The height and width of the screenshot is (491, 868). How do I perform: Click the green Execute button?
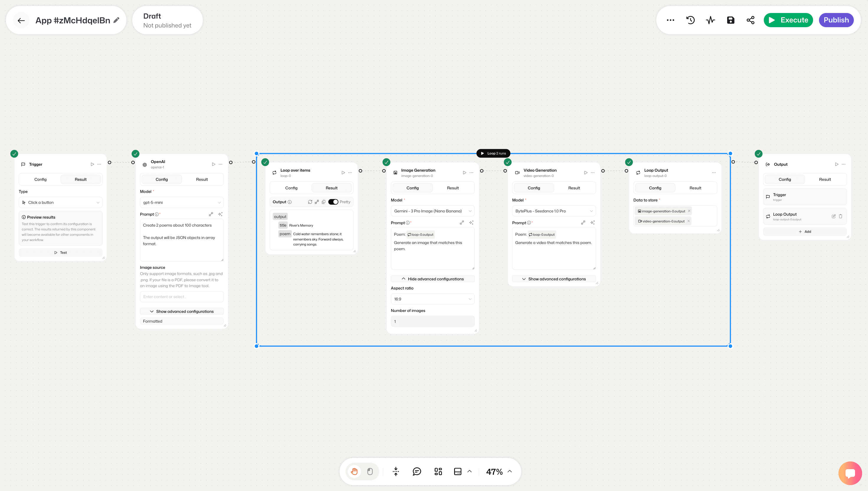tap(788, 20)
